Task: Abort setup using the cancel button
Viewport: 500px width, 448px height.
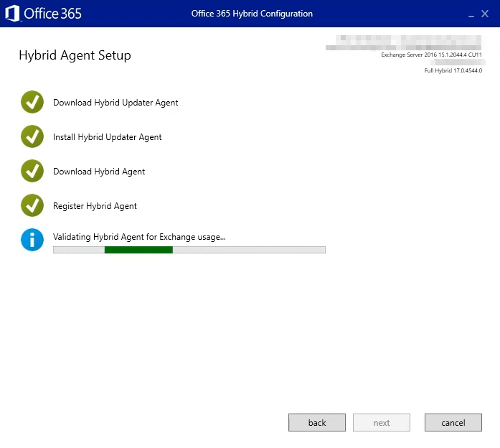Action: pos(453,422)
